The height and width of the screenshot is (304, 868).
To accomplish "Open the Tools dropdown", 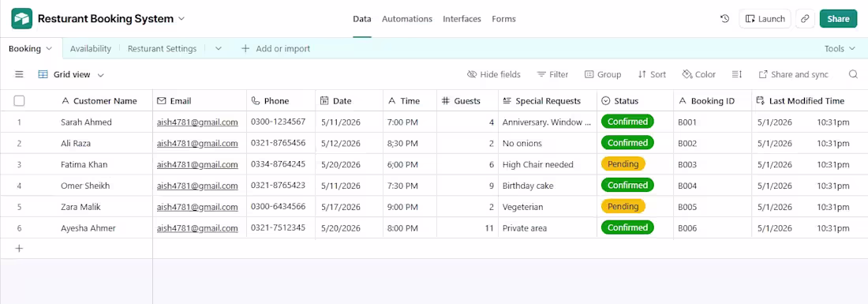I will pos(840,49).
